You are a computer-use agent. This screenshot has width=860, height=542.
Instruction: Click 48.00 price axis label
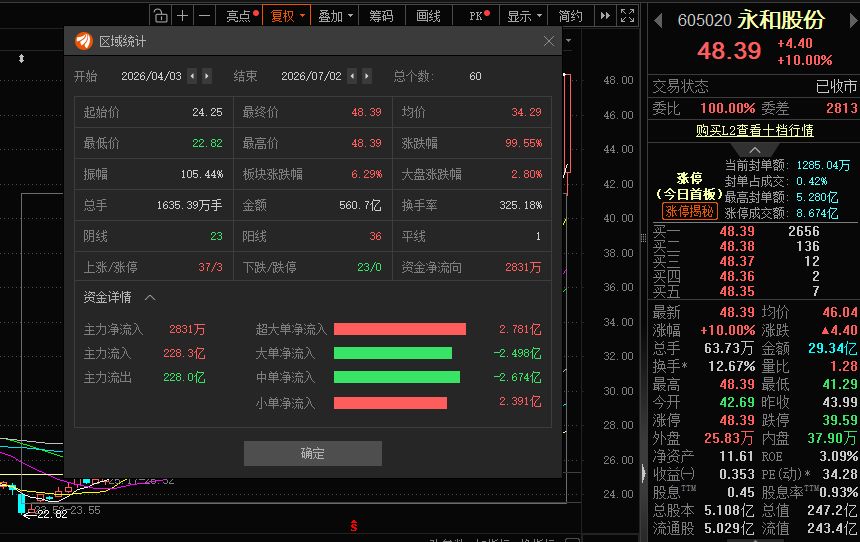point(618,80)
